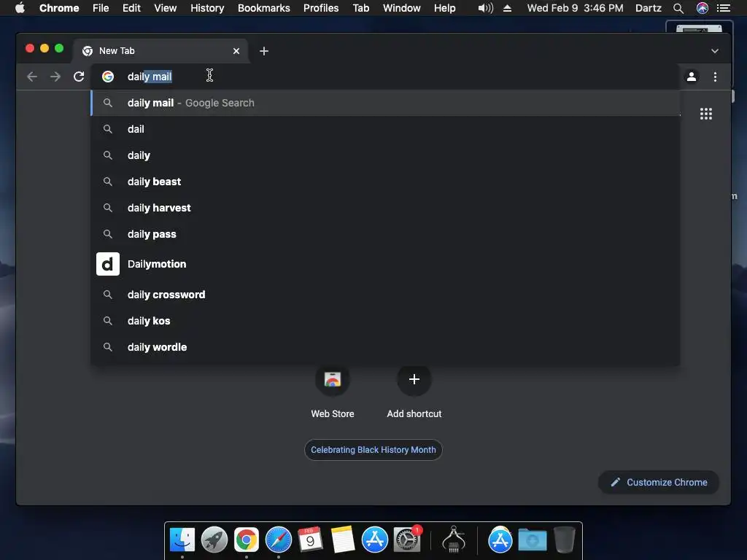Click the Google logo in address bar

(108, 77)
